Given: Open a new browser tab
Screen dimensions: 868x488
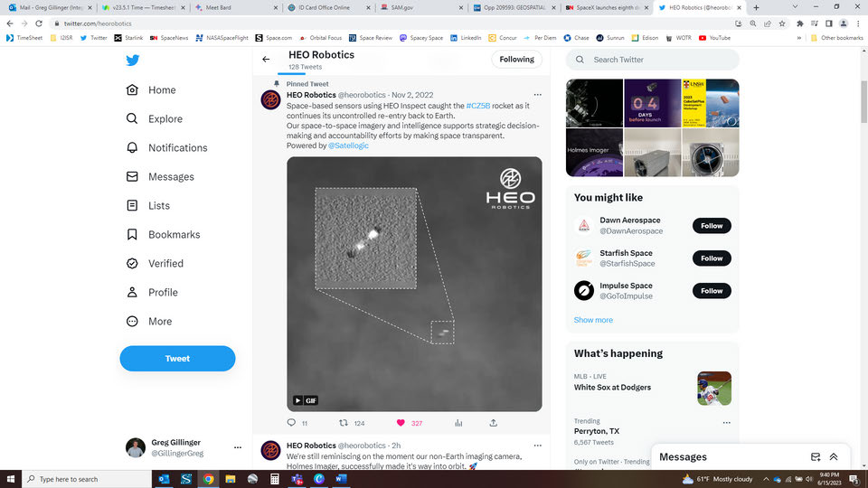Looking at the screenshot, I should [x=756, y=8].
